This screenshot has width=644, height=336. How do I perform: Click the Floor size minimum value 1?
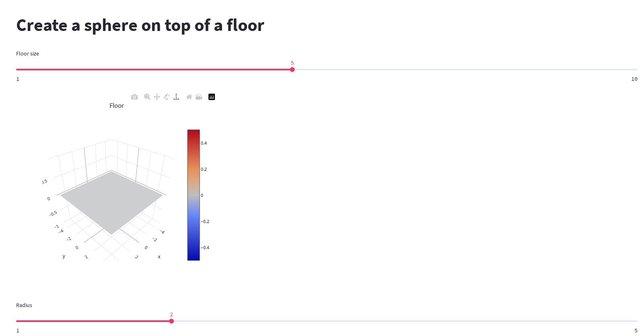[18, 79]
